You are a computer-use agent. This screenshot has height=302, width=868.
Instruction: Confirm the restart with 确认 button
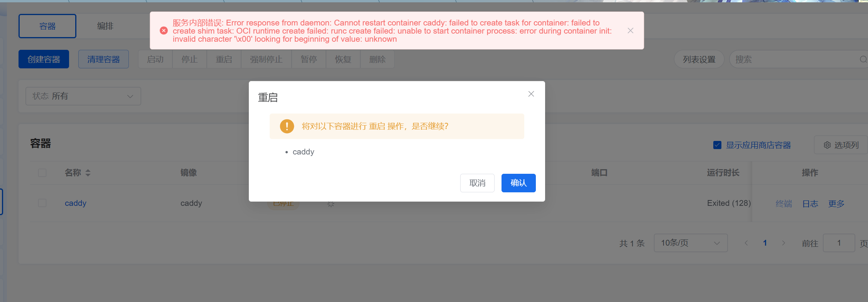[x=518, y=183]
